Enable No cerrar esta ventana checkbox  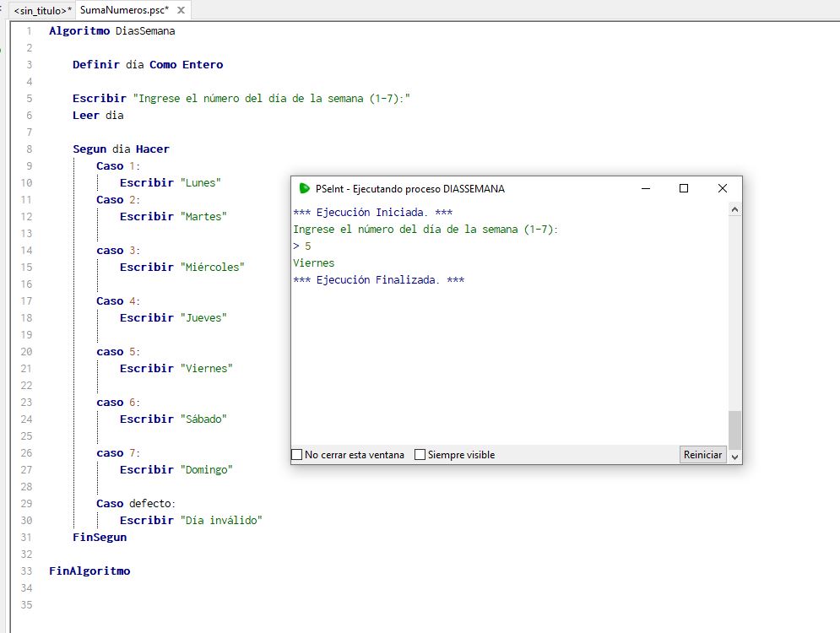pos(297,455)
